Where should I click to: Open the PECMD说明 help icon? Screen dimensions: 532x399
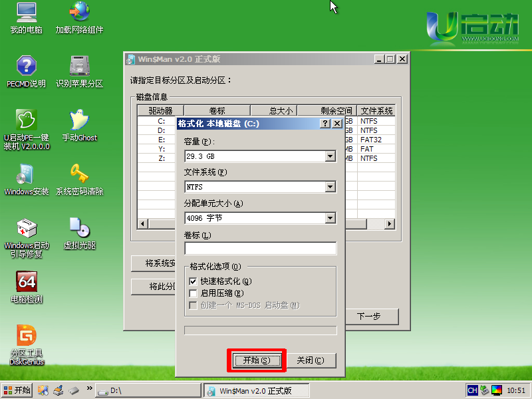point(27,72)
